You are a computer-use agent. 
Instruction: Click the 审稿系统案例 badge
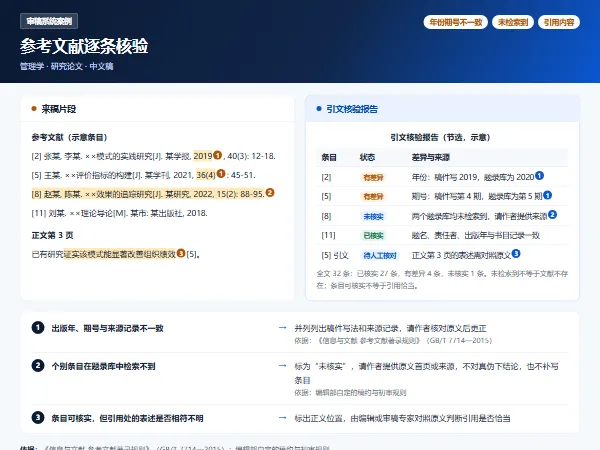49,21
